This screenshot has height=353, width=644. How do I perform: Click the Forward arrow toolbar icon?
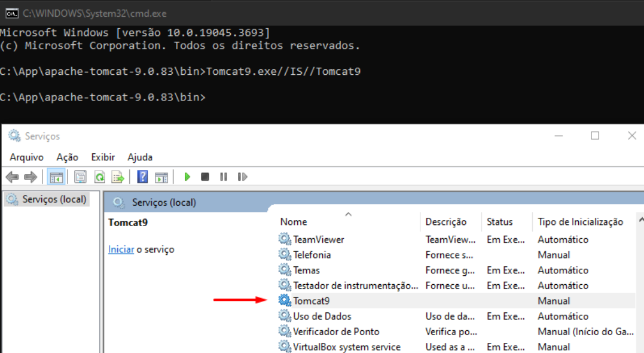[x=31, y=177]
